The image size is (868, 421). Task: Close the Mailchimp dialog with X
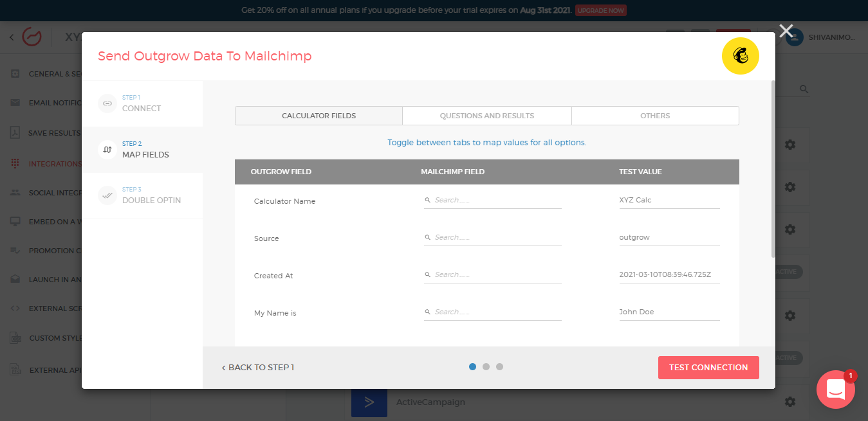tap(786, 31)
